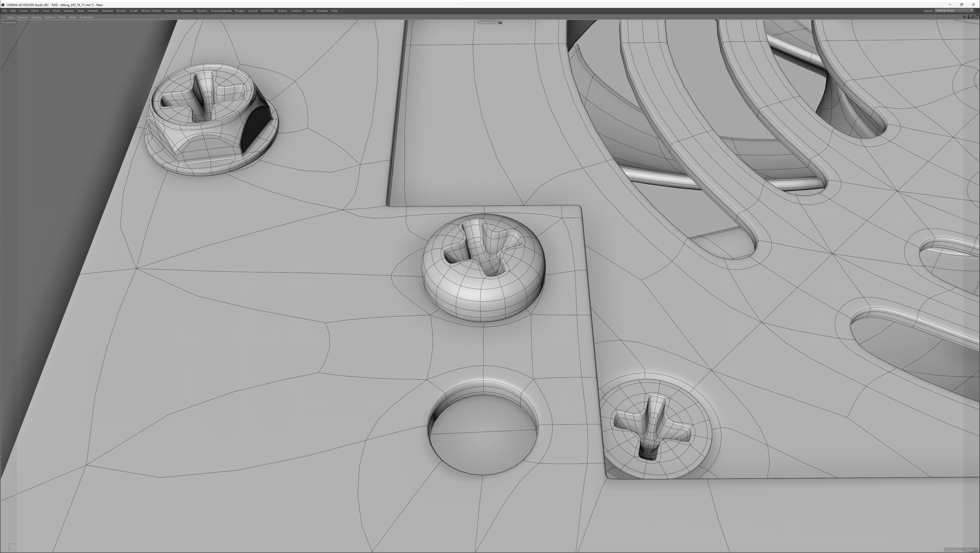Click the viewport menu grip handle
Screen dimensions: 980x553
click(3, 17)
